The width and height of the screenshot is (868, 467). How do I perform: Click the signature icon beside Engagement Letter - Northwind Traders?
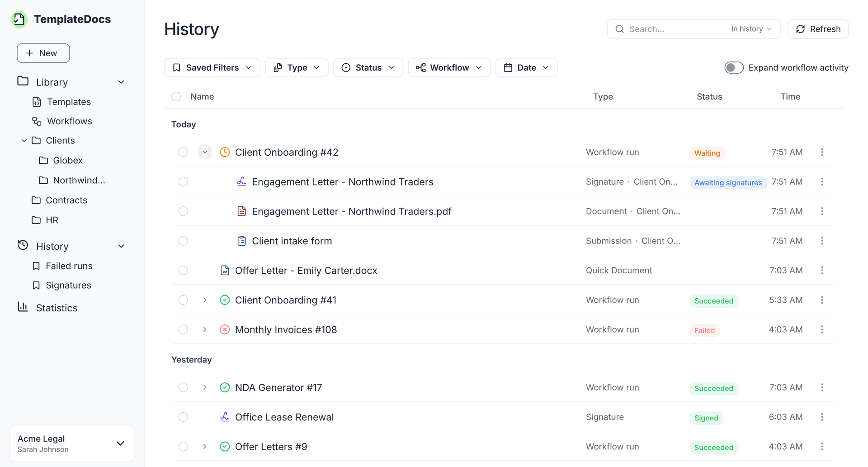[242, 181]
